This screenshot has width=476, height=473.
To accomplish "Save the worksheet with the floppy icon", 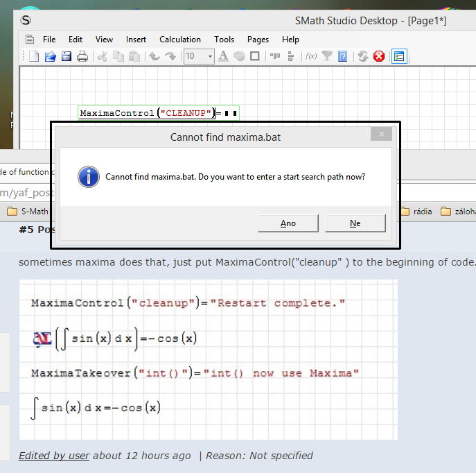I will point(67,57).
